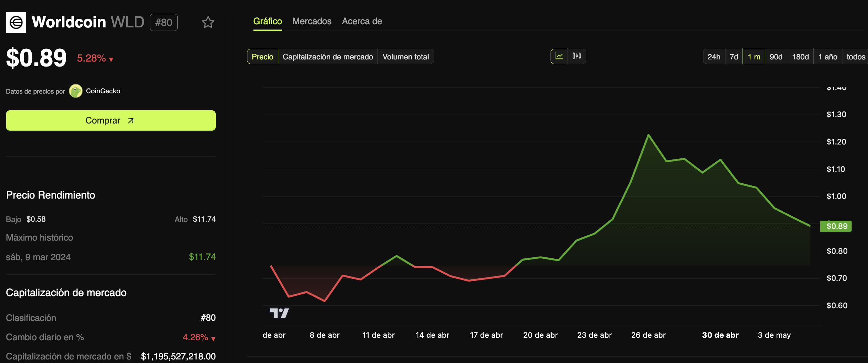868x363 pixels.
Task: Open the Mercados tab
Action: pyautogui.click(x=312, y=21)
